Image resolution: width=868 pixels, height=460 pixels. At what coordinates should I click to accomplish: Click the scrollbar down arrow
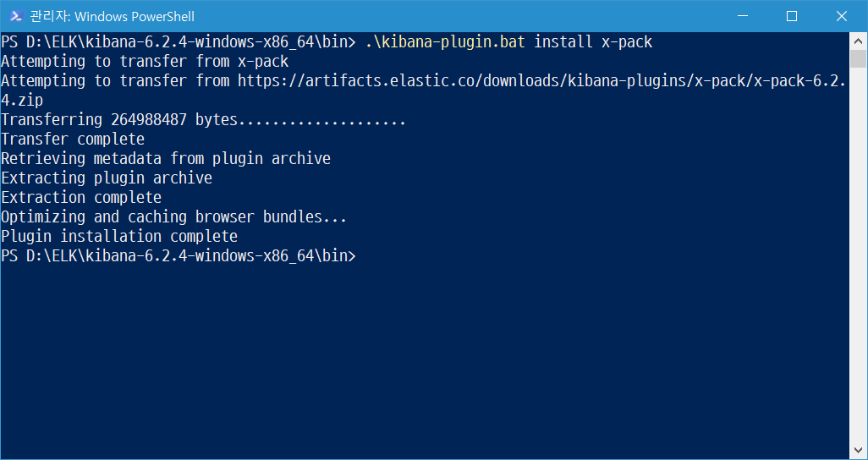(x=859, y=452)
